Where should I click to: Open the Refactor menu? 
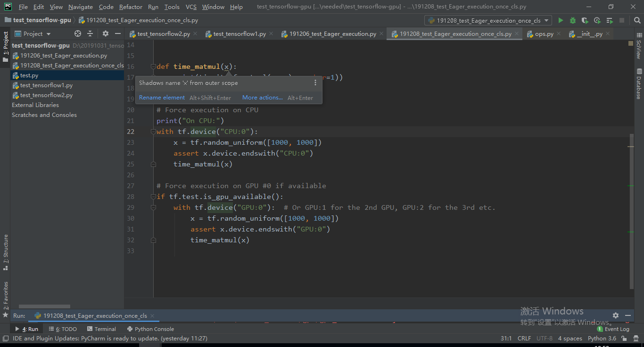pyautogui.click(x=131, y=7)
